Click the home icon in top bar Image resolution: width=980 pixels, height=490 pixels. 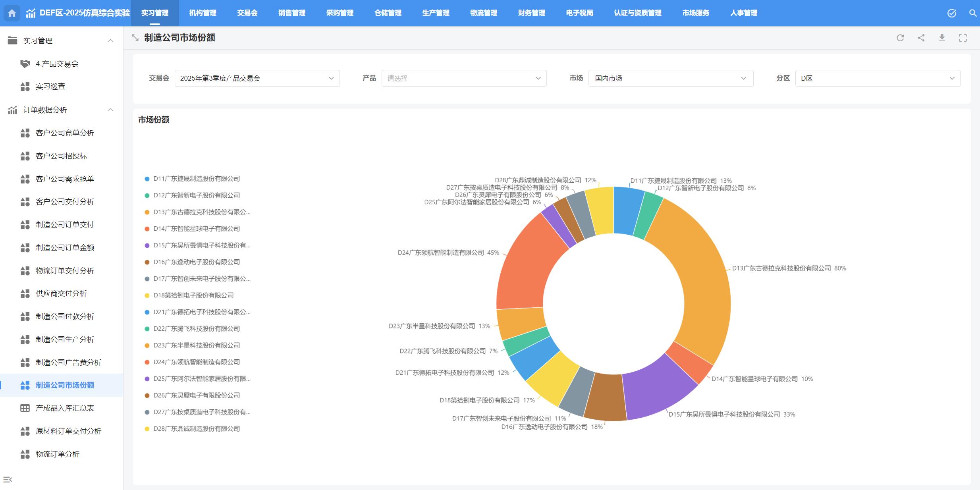(12, 13)
